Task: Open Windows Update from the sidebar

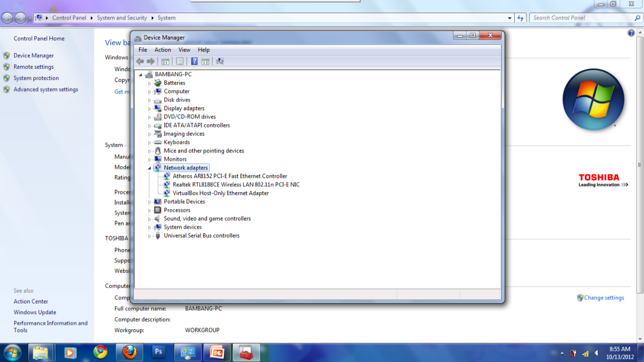Action: (35, 312)
